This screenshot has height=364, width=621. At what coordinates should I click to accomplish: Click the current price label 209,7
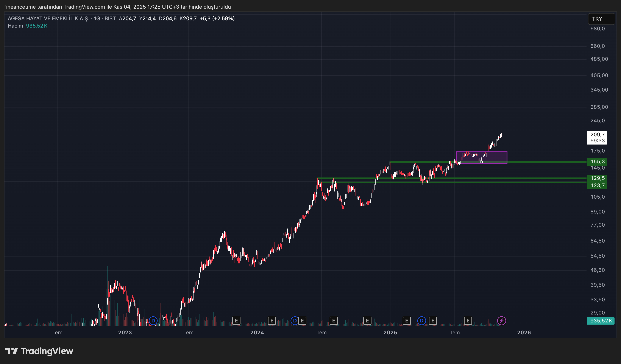[597, 135]
